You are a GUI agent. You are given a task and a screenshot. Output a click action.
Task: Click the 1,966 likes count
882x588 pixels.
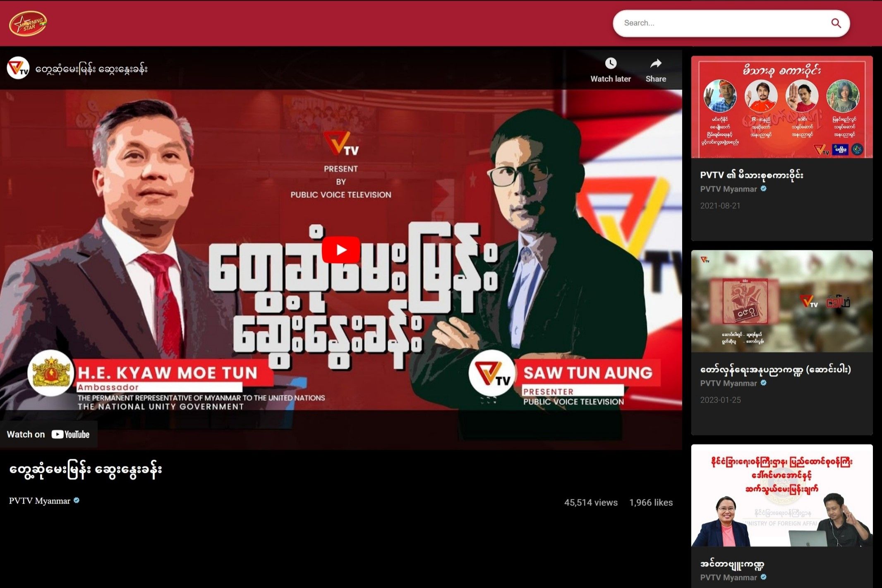pyautogui.click(x=651, y=502)
